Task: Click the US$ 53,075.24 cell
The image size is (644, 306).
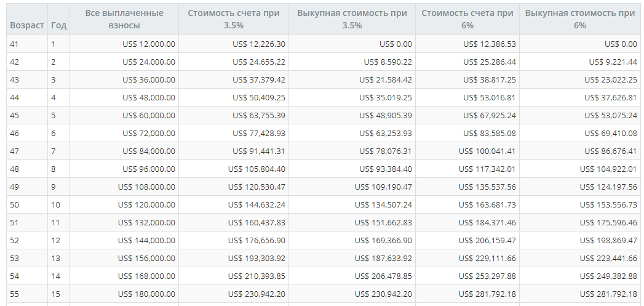Action: 580,116
